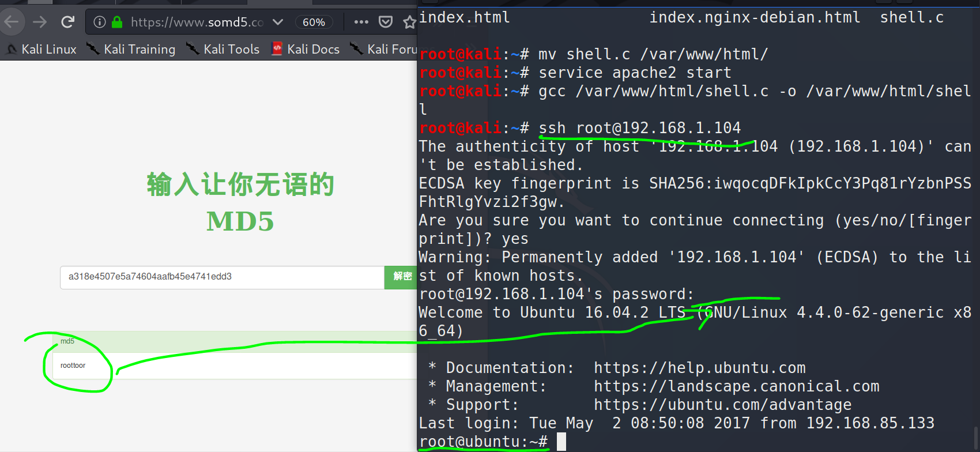This screenshot has width=980, height=452.
Task: Open the site information icon
Action: point(100,22)
